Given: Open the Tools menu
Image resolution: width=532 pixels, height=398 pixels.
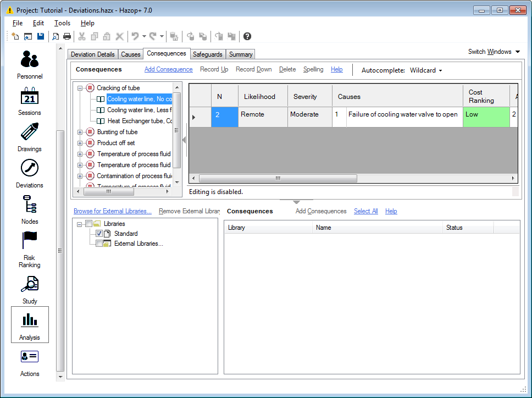Looking at the screenshot, I should point(62,23).
